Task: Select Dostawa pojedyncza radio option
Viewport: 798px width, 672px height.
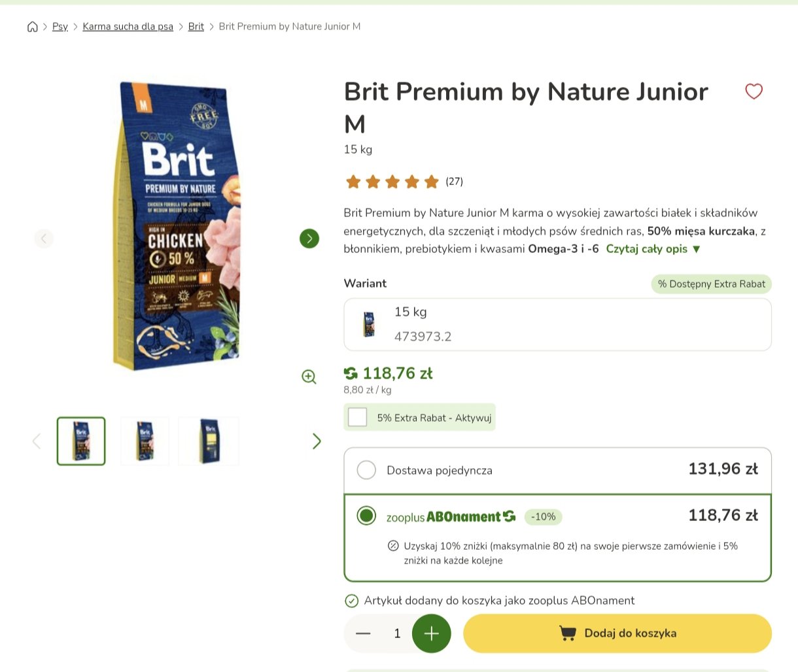Action: click(x=366, y=470)
